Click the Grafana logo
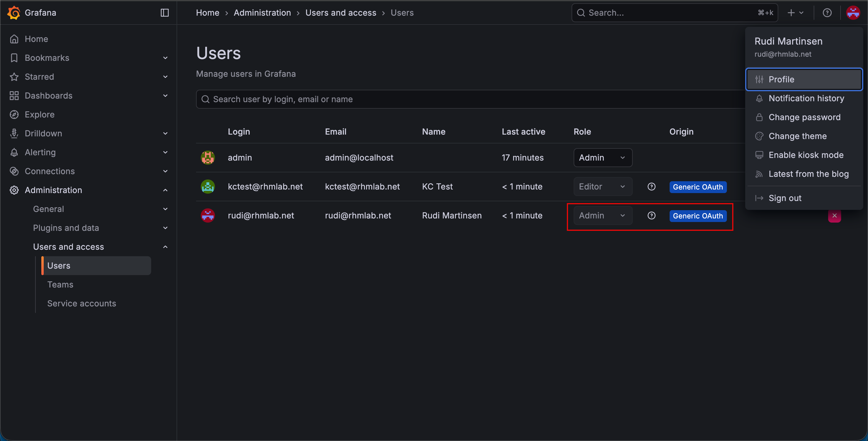Image resolution: width=868 pixels, height=441 pixels. tap(14, 12)
